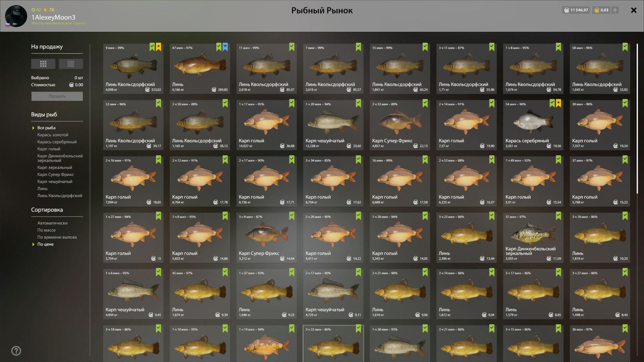Screen dimensions: 644x362
Task: Close the Рыбный Рынок window
Action: [x=634, y=10]
